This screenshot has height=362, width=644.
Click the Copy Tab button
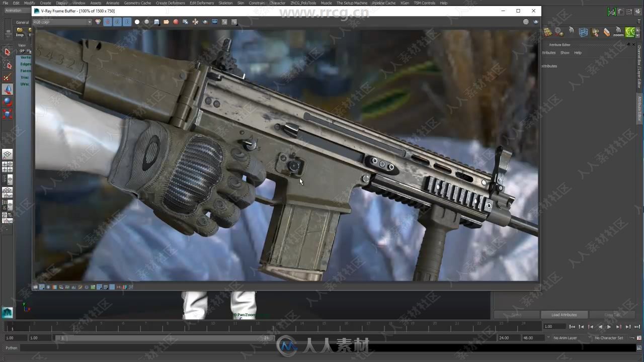coord(612,315)
